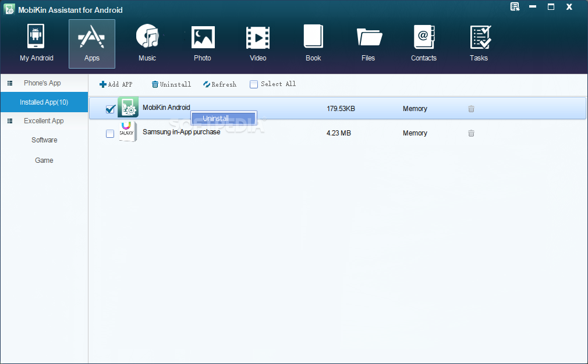Minimize the MobiKin Assistant window
Viewport: 588px width, 364px height.
click(533, 7)
